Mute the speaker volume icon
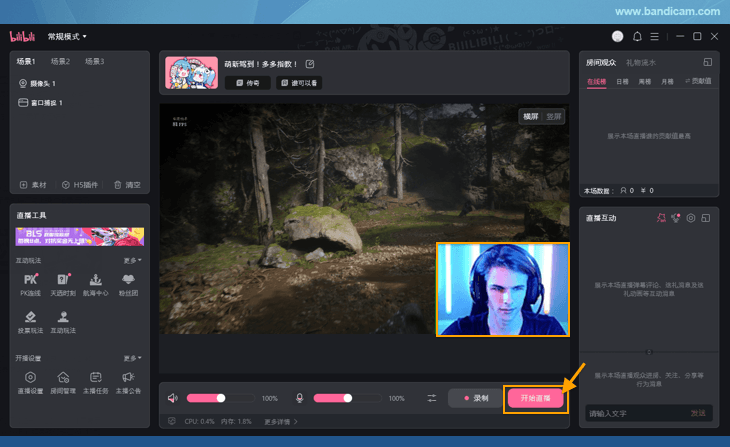730x447 pixels. coord(173,398)
